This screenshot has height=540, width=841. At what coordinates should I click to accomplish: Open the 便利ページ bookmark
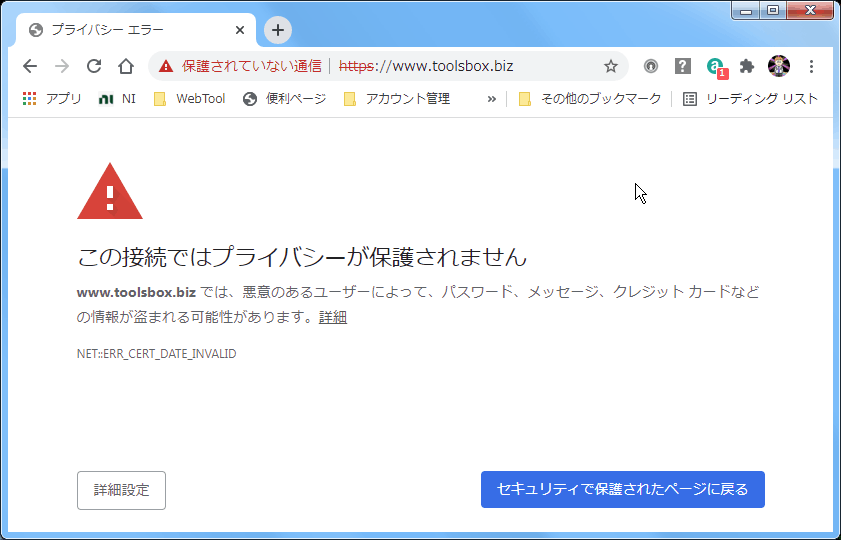point(284,99)
